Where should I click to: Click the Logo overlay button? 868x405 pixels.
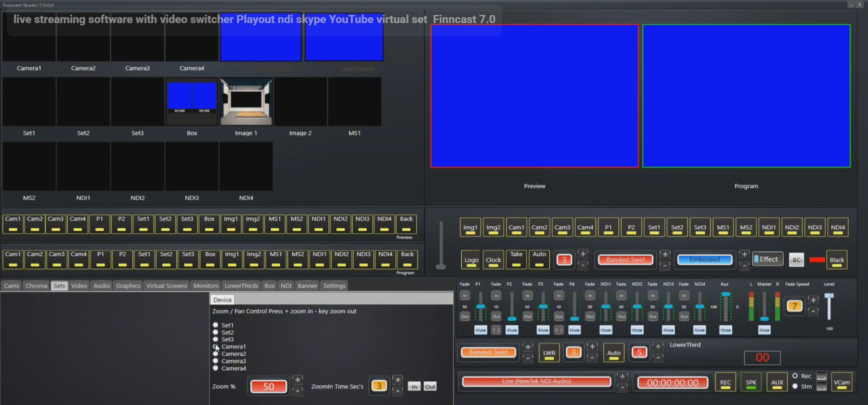471,260
